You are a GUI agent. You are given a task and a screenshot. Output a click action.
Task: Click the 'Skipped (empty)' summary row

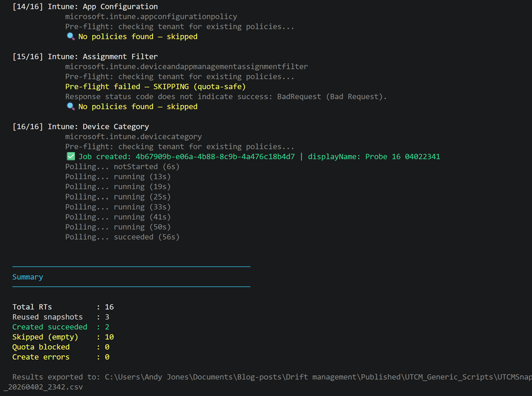tap(63, 337)
